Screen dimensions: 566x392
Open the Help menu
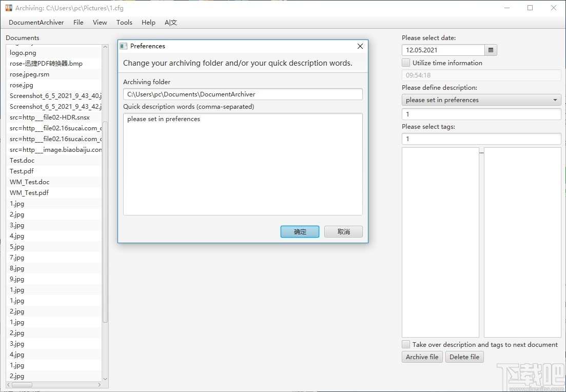pos(148,23)
